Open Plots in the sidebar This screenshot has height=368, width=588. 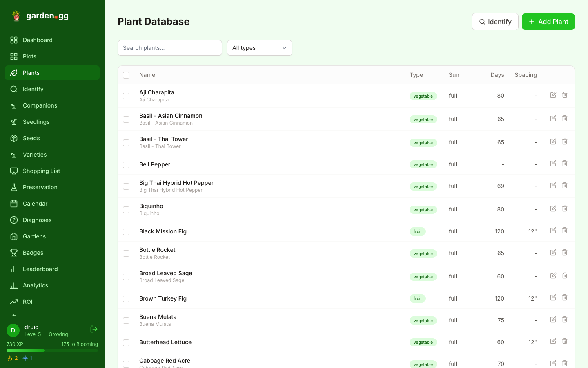point(52,56)
